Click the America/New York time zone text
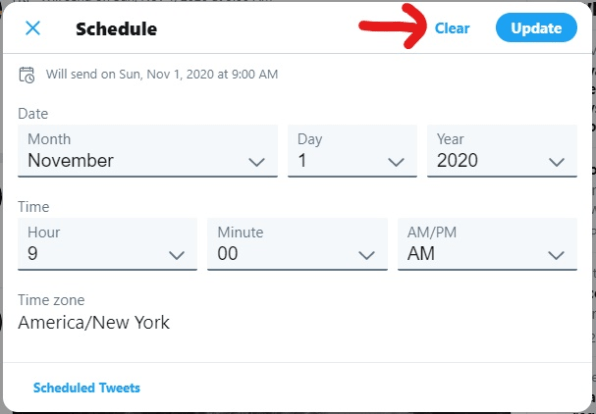Image resolution: width=596 pixels, height=414 pixels. (x=94, y=323)
